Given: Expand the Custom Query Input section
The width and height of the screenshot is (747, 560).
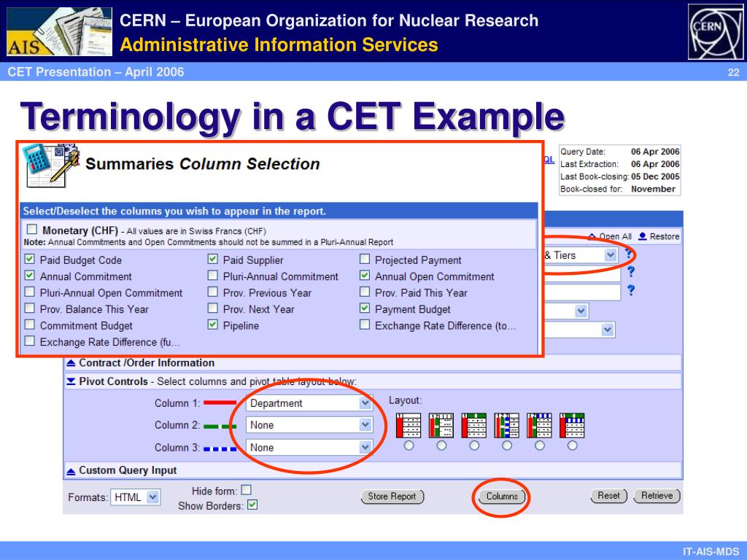Looking at the screenshot, I should pyautogui.click(x=71, y=471).
